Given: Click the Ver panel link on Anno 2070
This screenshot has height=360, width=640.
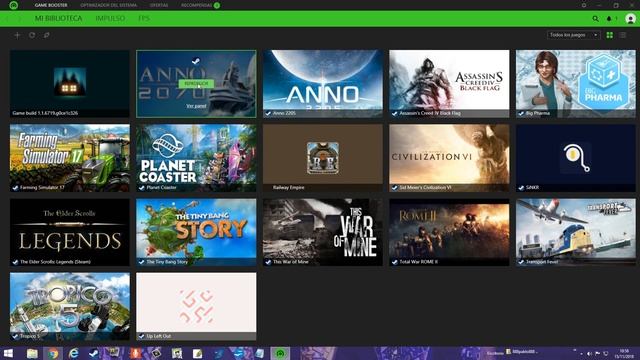Looking at the screenshot, I should (196, 106).
